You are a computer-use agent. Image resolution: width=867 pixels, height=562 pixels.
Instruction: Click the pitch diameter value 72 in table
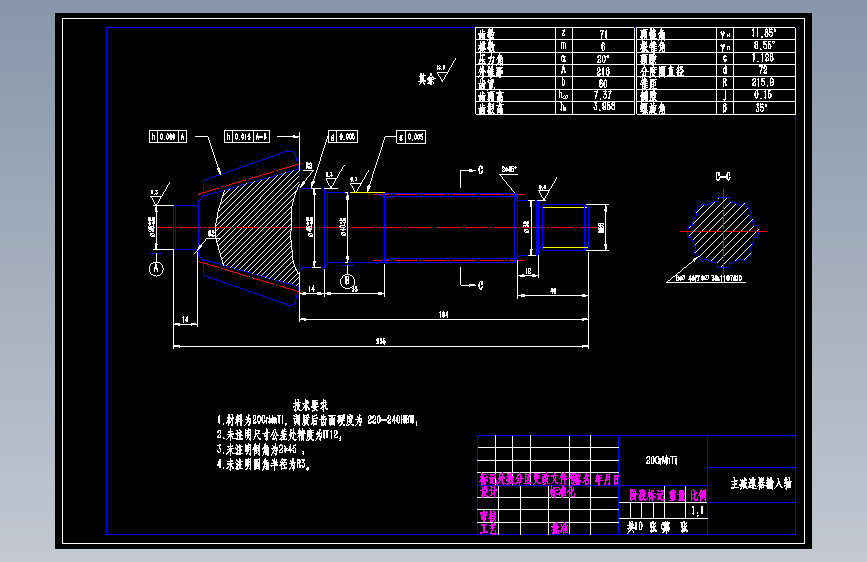pos(764,70)
